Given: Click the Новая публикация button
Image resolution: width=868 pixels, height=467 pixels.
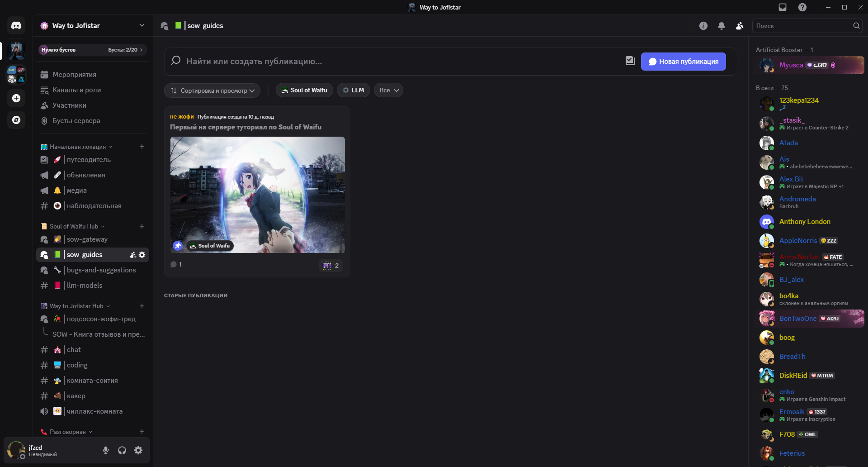Looking at the screenshot, I should [x=684, y=62].
